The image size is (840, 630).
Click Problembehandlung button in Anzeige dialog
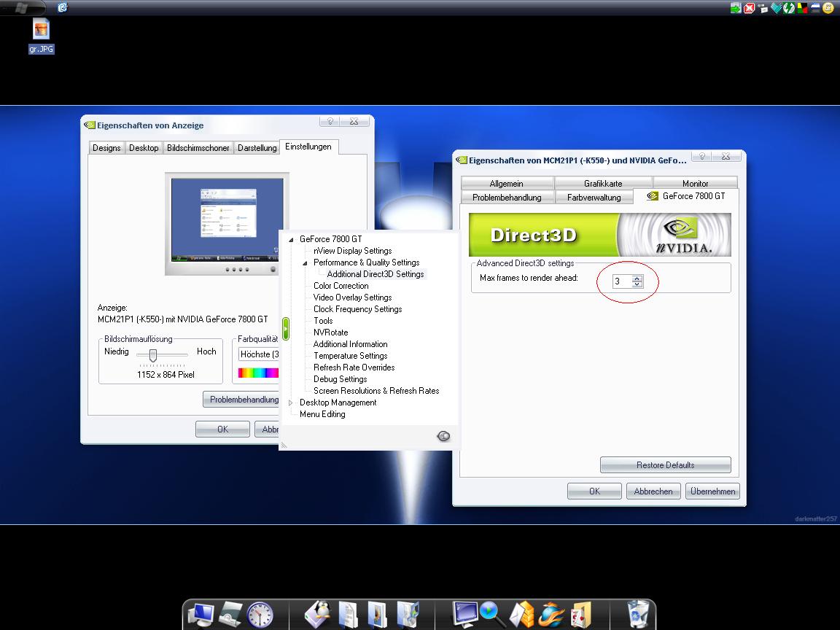point(241,400)
